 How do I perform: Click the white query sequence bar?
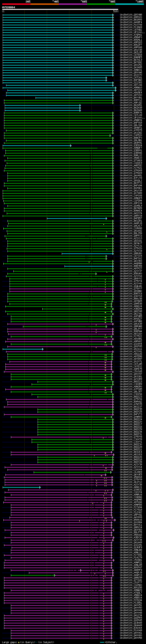click(60, 10)
